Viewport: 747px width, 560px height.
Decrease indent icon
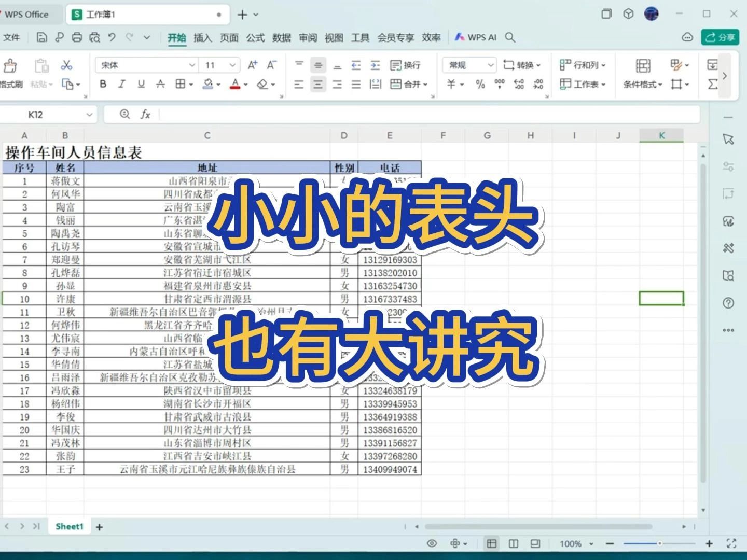coord(356,65)
